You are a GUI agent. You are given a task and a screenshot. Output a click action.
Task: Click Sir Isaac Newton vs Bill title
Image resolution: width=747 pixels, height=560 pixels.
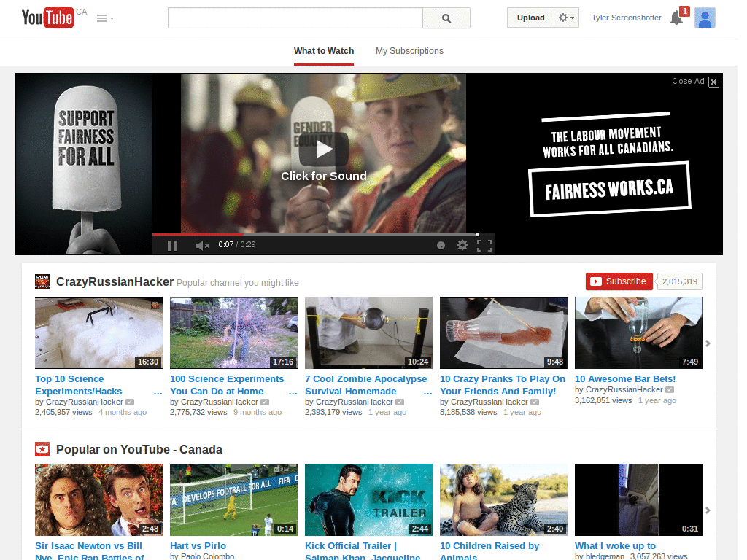tap(89, 551)
